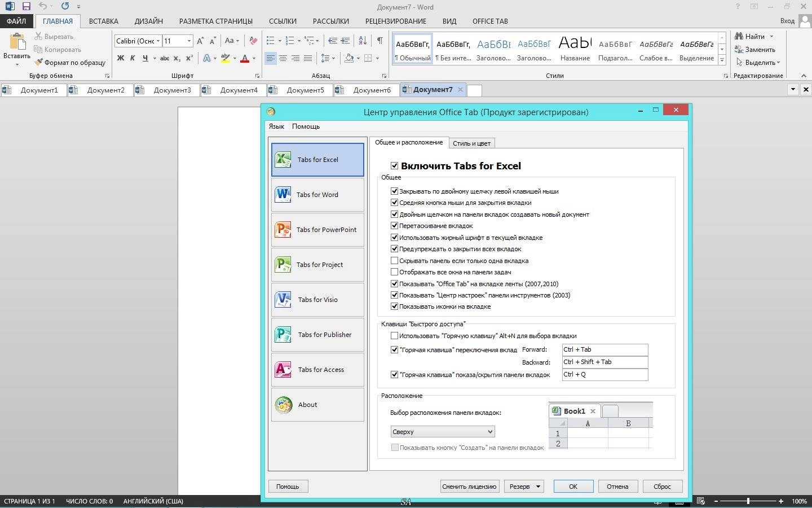Image resolution: width=812 pixels, height=508 pixels.
Task: Click Сменить лицензию button
Action: click(469, 487)
